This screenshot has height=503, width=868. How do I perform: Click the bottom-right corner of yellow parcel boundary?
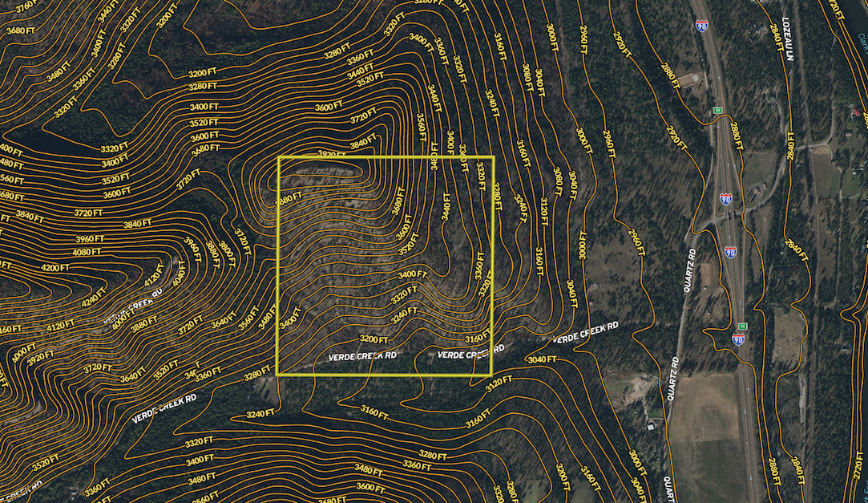pyautogui.click(x=492, y=375)
